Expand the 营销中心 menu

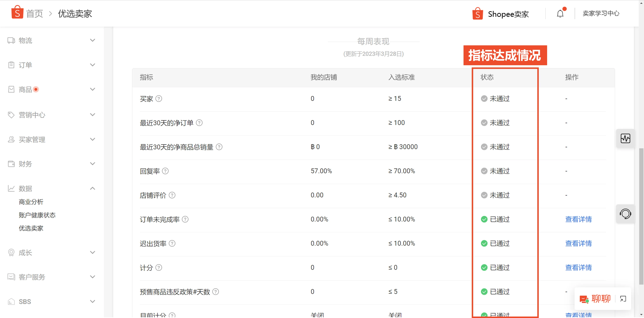coord(93,115)
